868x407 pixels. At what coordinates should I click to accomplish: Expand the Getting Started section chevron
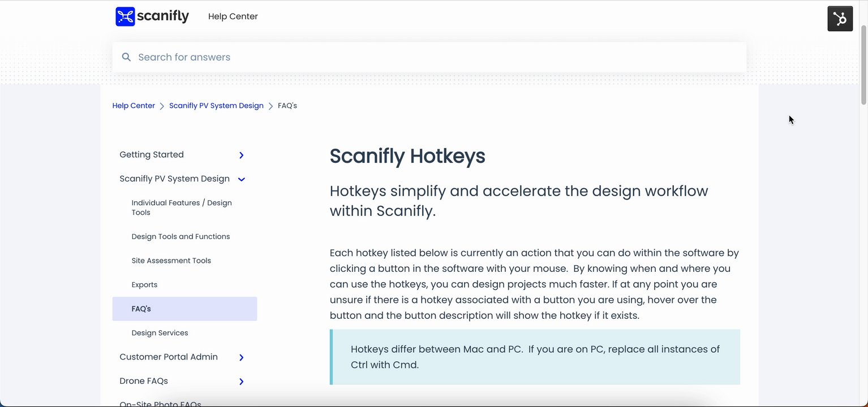(242, 155)
